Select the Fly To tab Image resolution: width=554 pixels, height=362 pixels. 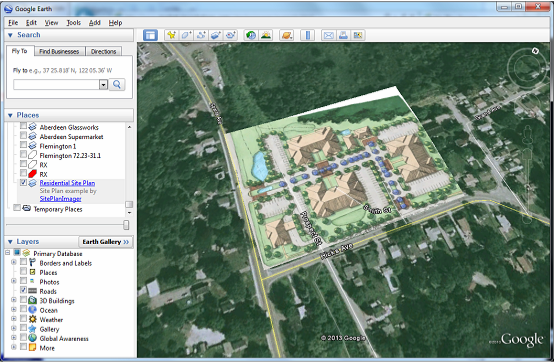coord(20,51)
